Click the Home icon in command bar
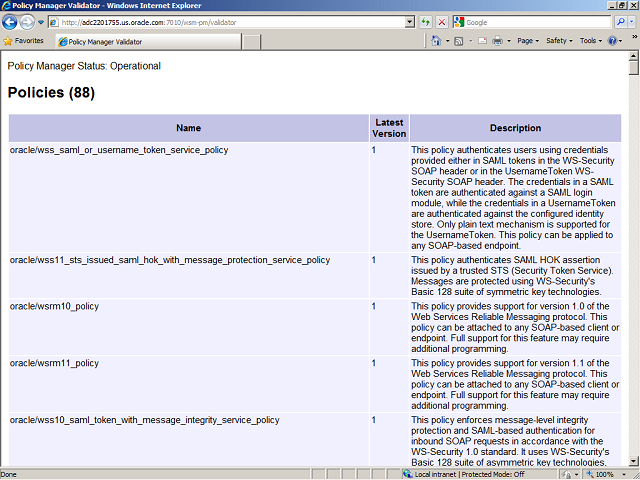 point(437,41)
